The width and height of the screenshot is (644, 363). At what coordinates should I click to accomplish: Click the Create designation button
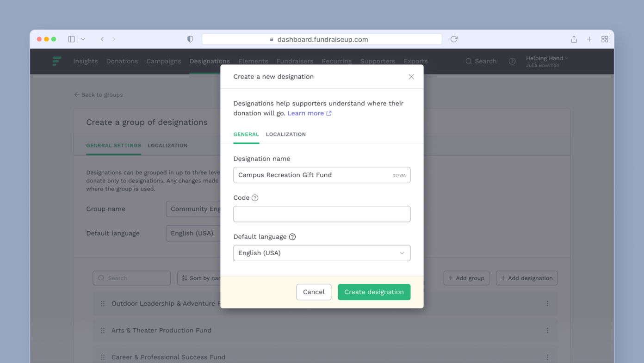point(374,292)
